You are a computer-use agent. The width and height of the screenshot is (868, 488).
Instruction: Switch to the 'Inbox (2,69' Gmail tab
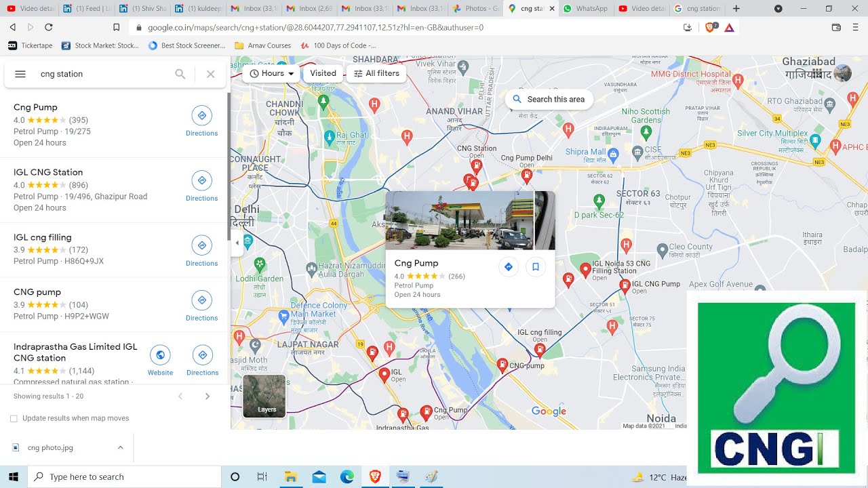tap(309, 9)
